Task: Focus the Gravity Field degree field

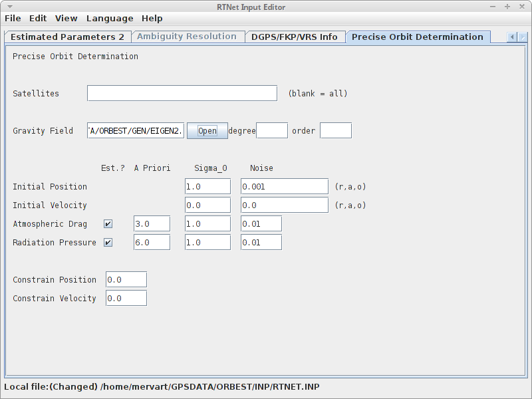Action: 272,131
